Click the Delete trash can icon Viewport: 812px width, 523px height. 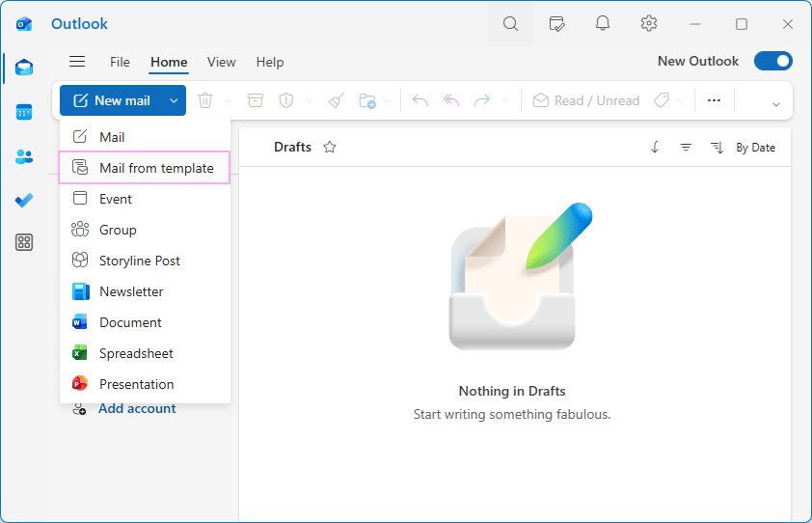point(205,100)
